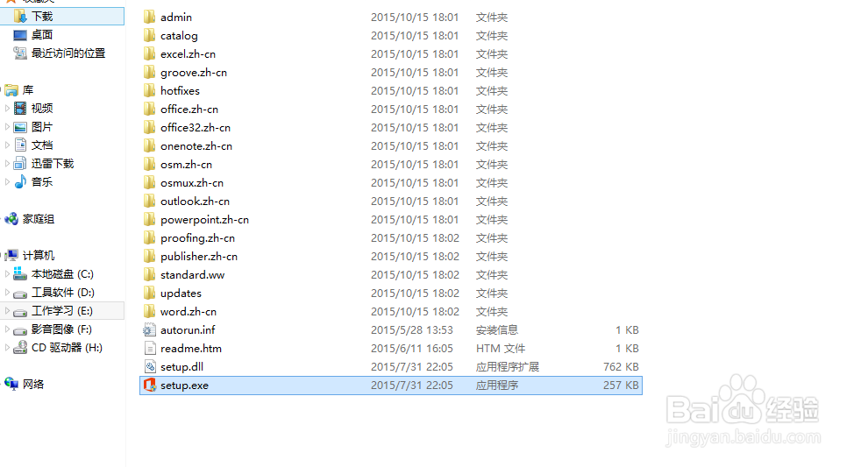Viewport: 868px width, 467px height.
Task: Click the office32.zh-cn folder icon
Action: coord(149,128)
